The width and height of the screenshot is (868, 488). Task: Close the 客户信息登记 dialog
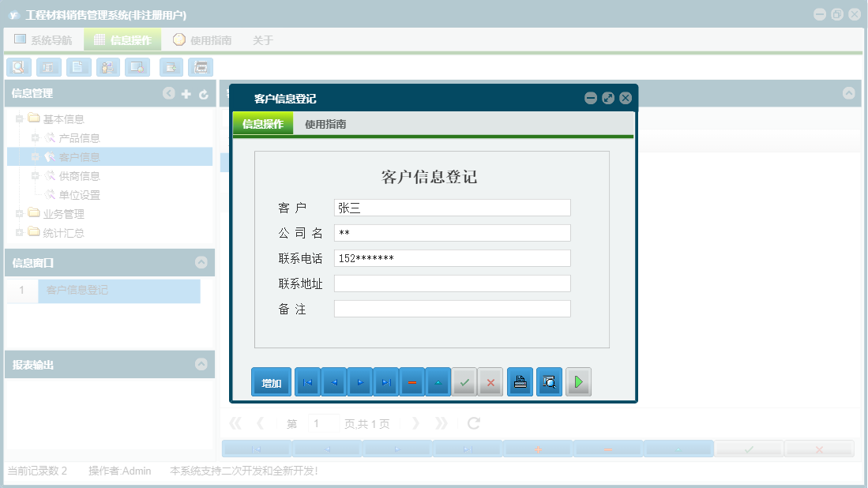pyautogui.click(x=626, y=98)
